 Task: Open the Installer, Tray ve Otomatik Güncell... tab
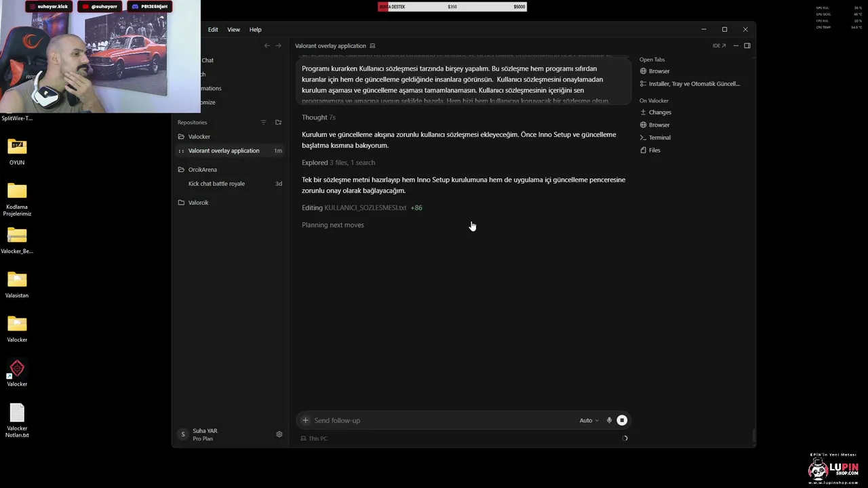click(x=690, y=84)
